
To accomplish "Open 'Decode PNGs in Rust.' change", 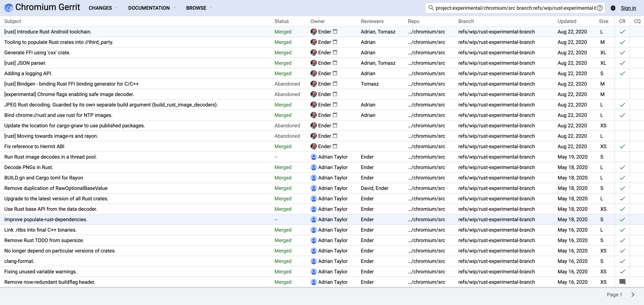I will tap(29, 167).
